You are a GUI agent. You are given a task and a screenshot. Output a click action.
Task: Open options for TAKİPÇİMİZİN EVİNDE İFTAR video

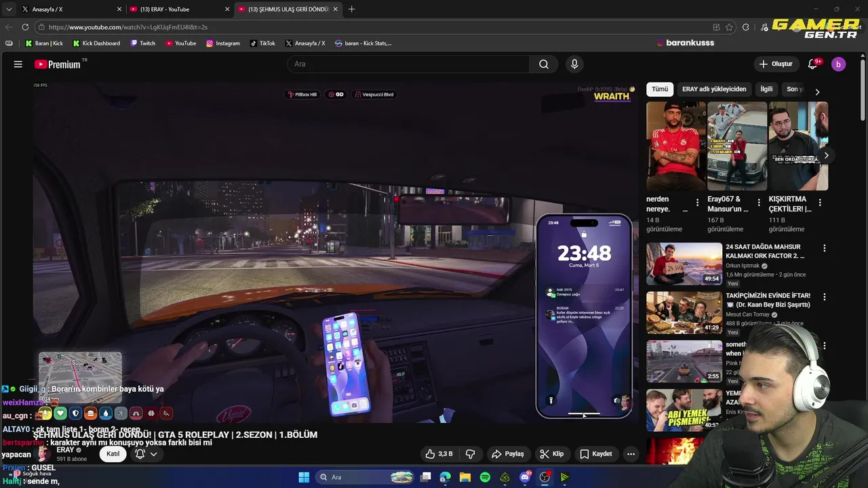coord(825,298)
